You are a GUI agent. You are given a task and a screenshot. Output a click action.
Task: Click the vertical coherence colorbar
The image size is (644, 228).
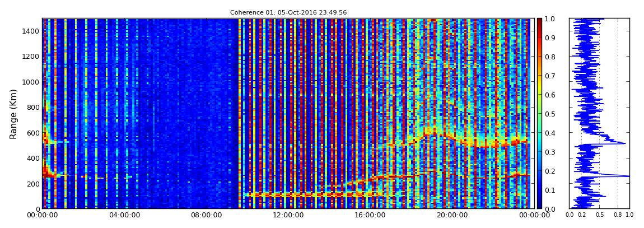pyautogui.click(x=539, y=113)
